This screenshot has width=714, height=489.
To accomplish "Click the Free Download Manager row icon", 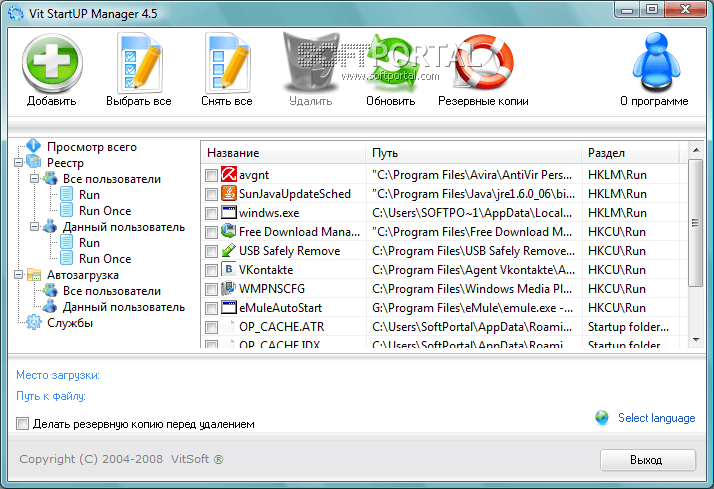I will (x=229, y=231).
